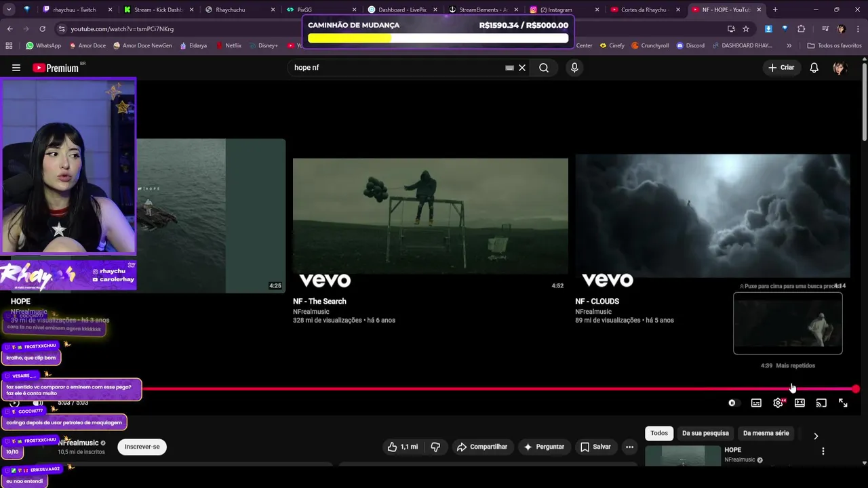This screenshot has width=868, height=488.
Task: Start voice search with the microphone
Action: (574, 68)
